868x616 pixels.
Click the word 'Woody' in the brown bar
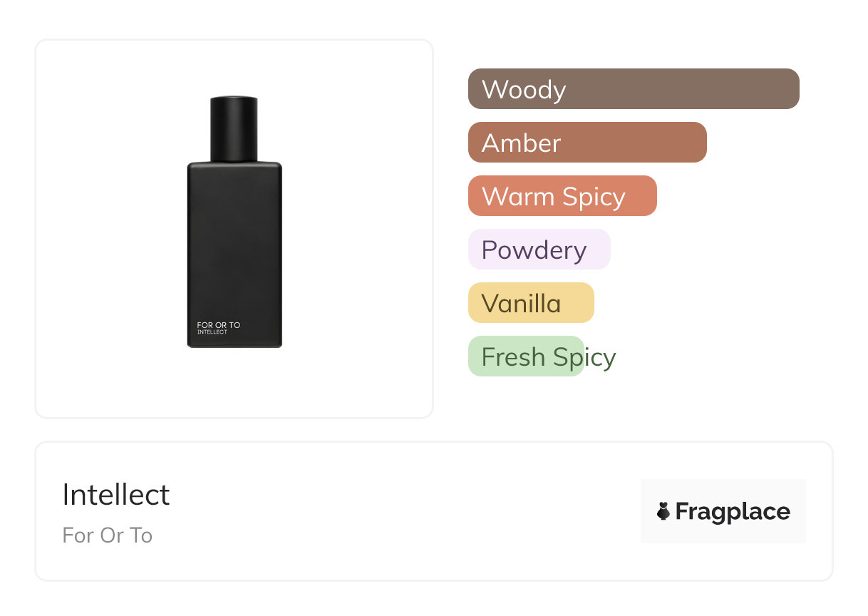(524, 90)
